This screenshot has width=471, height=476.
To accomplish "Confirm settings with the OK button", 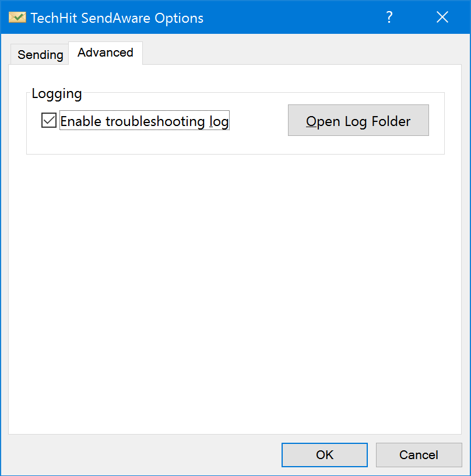I will tap(325, 455).
